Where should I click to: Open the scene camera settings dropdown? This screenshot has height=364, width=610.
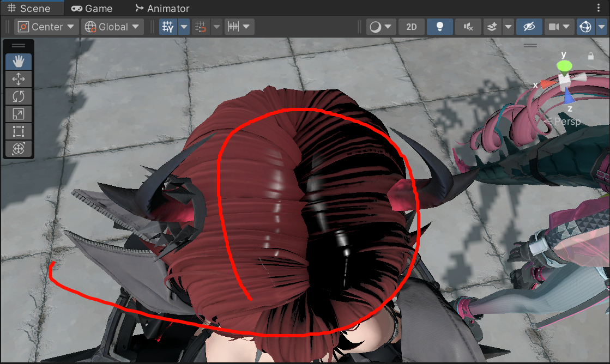pos(559,27)
